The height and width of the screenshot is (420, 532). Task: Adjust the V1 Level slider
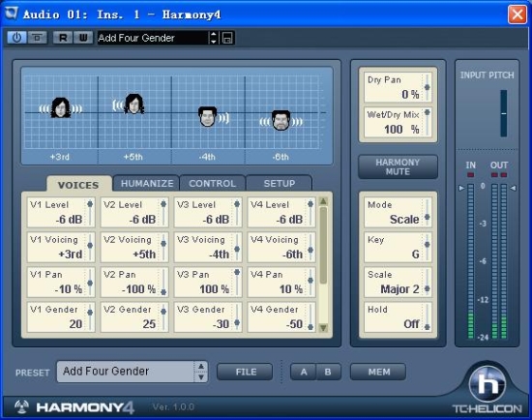tap(90, 212)
